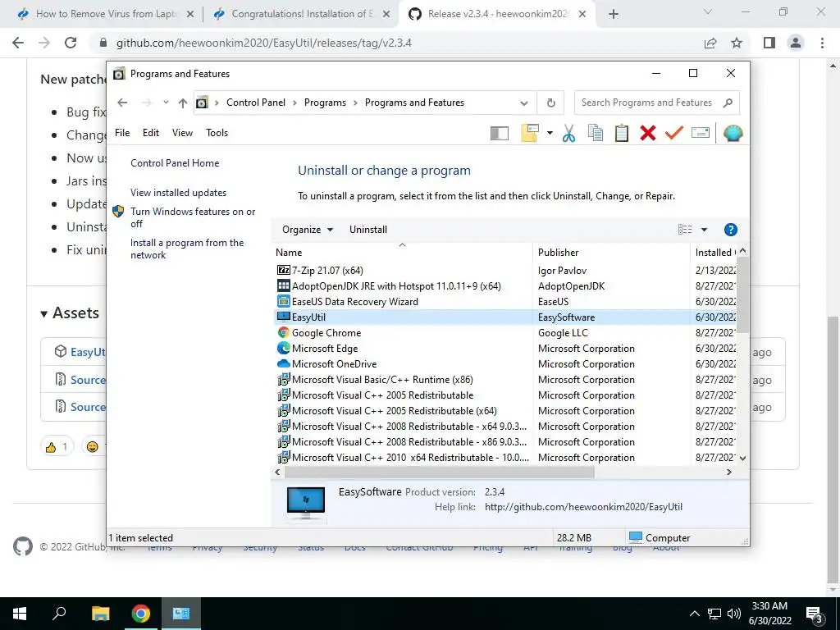Bookmark this page with the star icon
The height and width of the screenshot is (630, 840).
737,43
